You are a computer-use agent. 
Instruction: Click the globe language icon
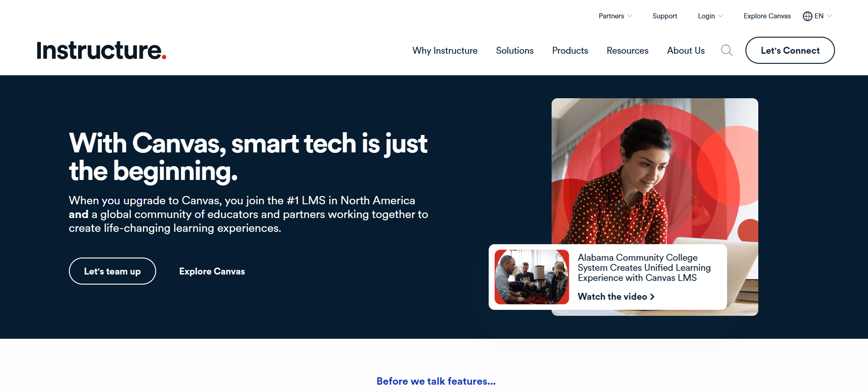807,16
